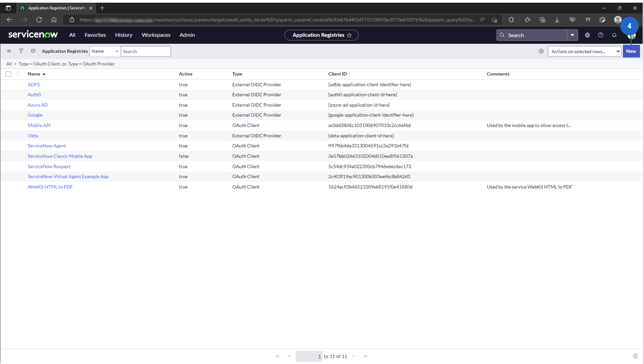Toggle column search magnifier in header

tap(18, 74)
